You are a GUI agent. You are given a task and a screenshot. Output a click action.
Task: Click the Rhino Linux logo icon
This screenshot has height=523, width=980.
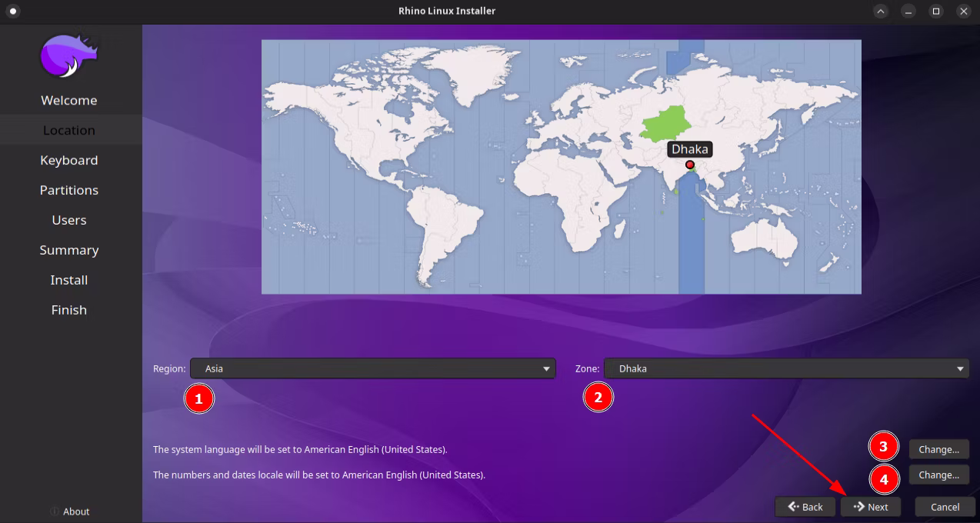(69, 56)
